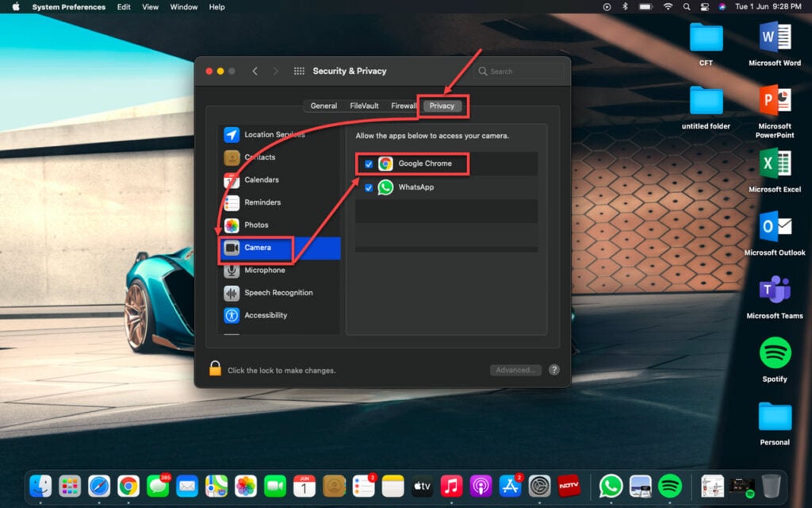
Task: Select the Privacy tab
Action: (442, 106)
